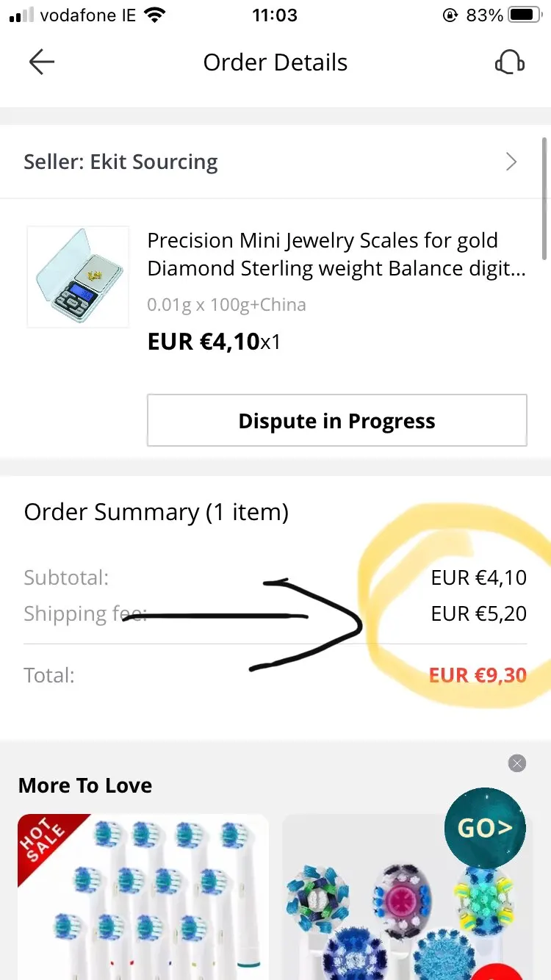Viewport: 551px width, 980px height.
Task: Tap the total price EUR €9,30
Action: tap(478, 675)
